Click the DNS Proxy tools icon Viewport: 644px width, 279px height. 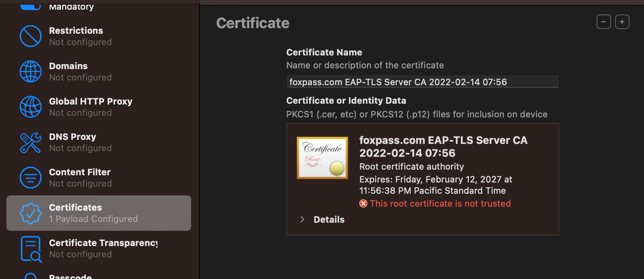(31, 142)
